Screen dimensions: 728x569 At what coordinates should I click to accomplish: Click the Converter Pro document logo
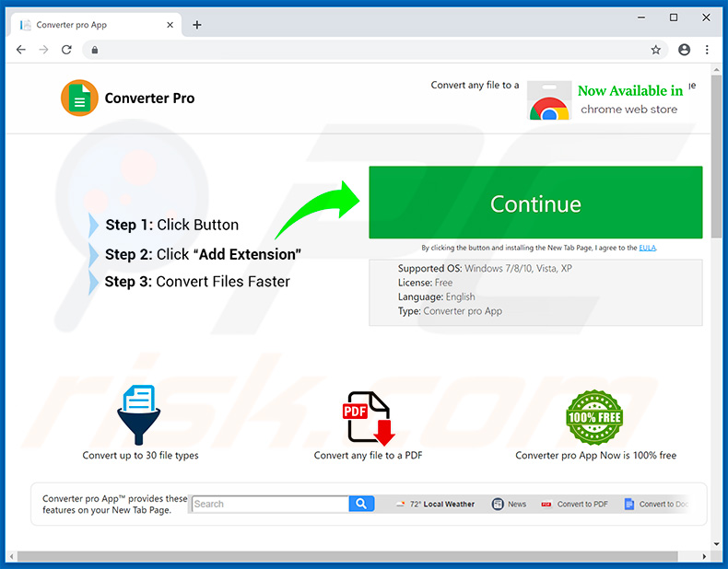pos(79,98)
